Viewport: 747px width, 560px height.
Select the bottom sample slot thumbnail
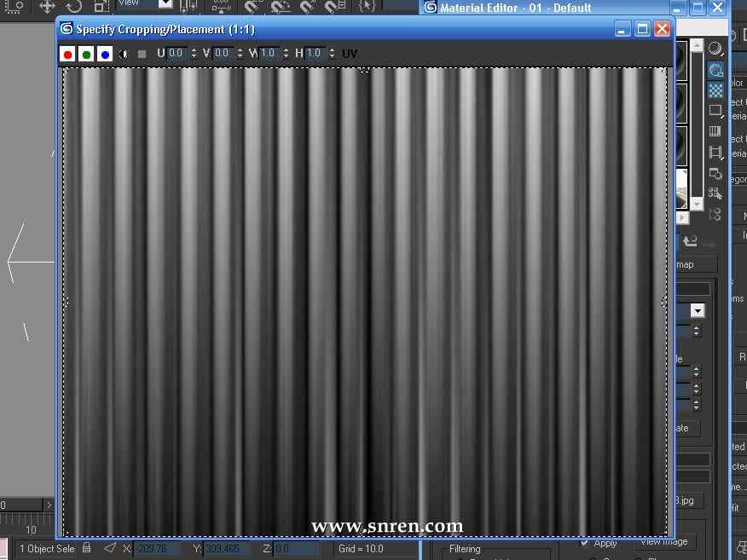[x=681, y=188]
